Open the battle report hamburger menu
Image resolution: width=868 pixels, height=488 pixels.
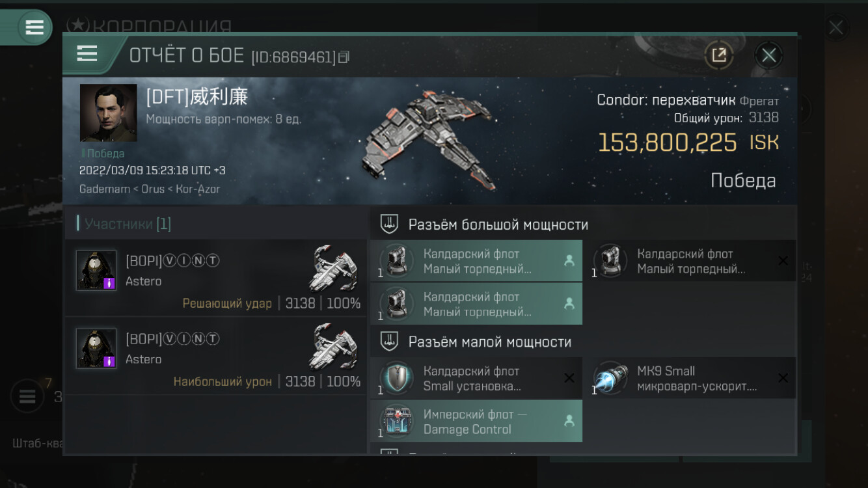[x=87, y=54]
